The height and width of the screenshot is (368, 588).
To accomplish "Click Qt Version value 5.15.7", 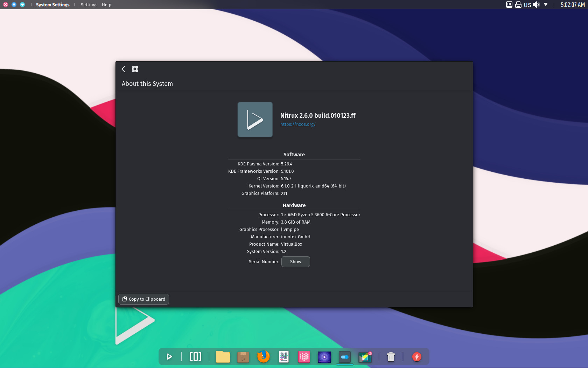I will [x=286, y=179].
